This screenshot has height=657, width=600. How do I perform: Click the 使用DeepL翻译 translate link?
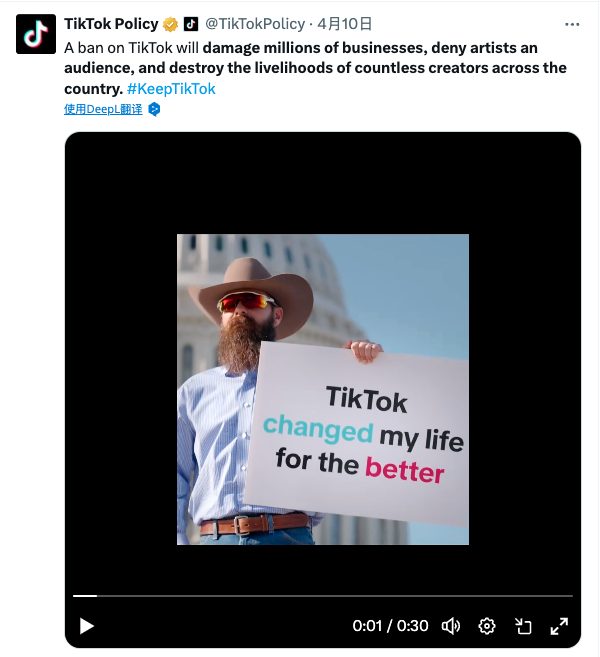tap(103, 109)
